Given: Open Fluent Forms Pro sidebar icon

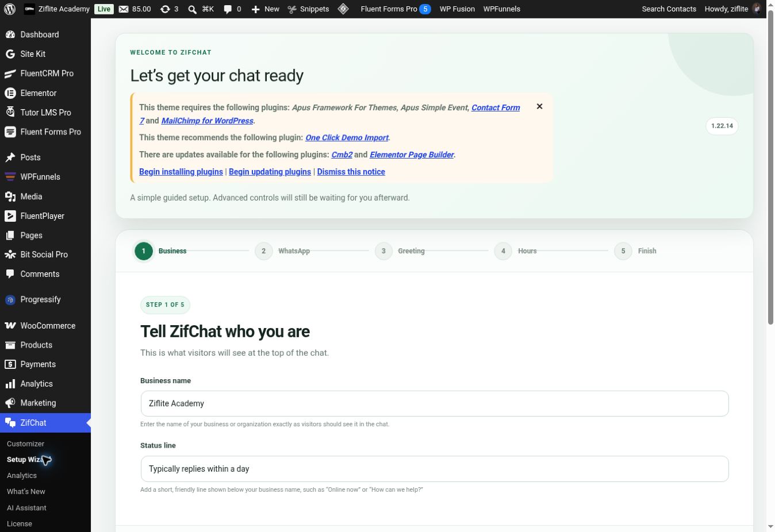Looking at the screenshot, I should [x=10, y=132].
